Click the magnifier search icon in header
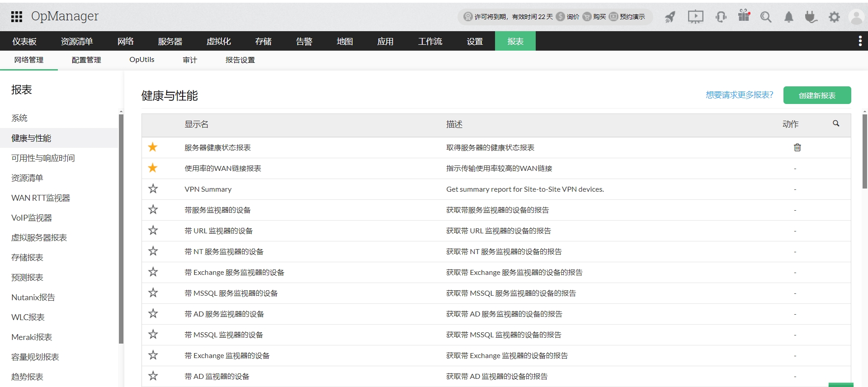The image size is (868, 387). pyautogui.click(x=765, y=17)
